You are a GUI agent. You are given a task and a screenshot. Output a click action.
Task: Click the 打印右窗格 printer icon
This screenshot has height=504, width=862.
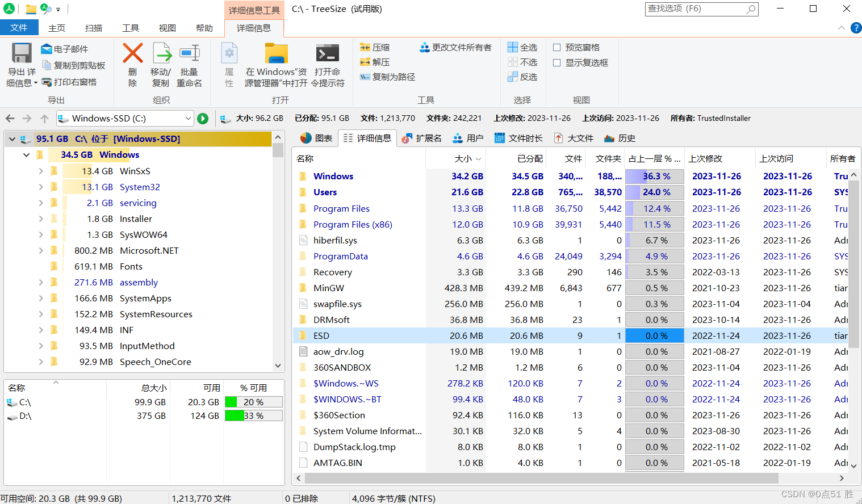(47, 82)
